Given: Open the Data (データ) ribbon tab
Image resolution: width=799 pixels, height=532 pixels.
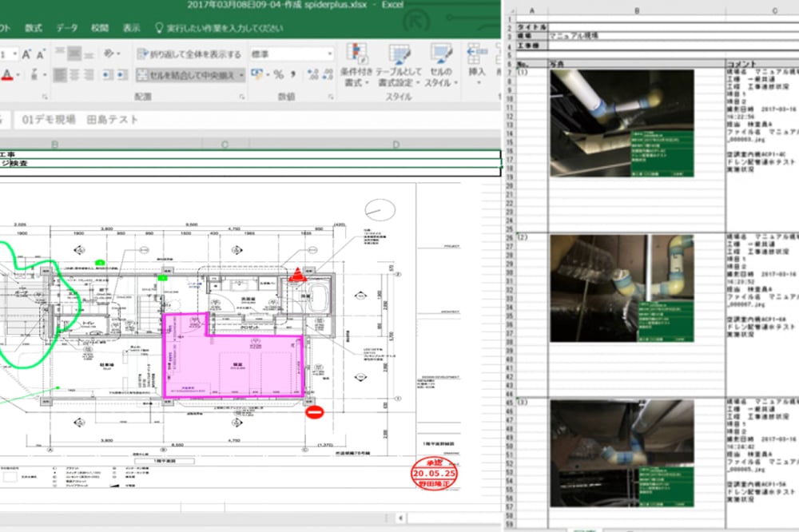Looking at the screenshot, I should (x=67, y=28).
